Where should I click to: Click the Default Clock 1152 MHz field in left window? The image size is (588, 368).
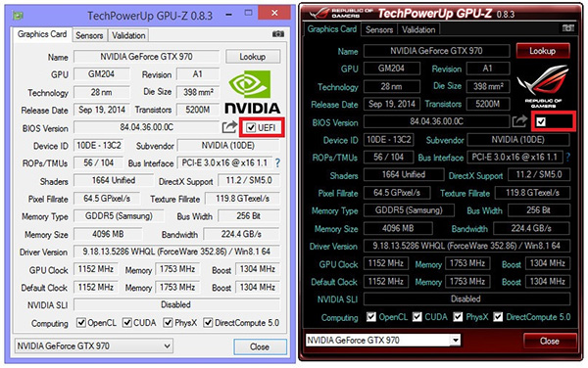click(96, 287)
